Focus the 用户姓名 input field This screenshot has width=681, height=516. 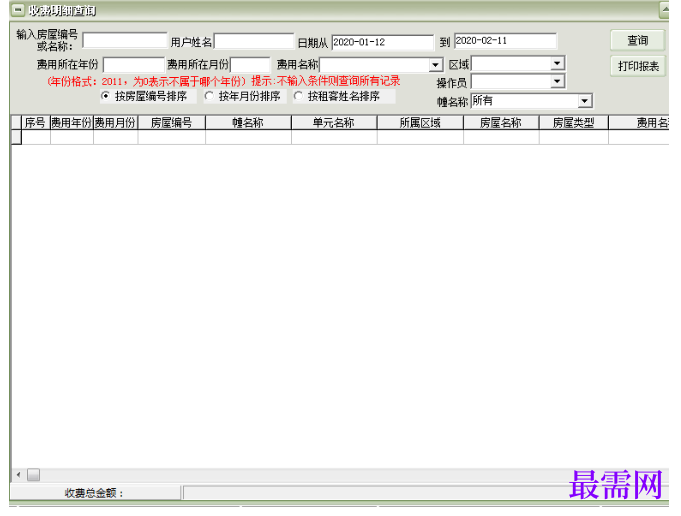click(x=254, y=41)
